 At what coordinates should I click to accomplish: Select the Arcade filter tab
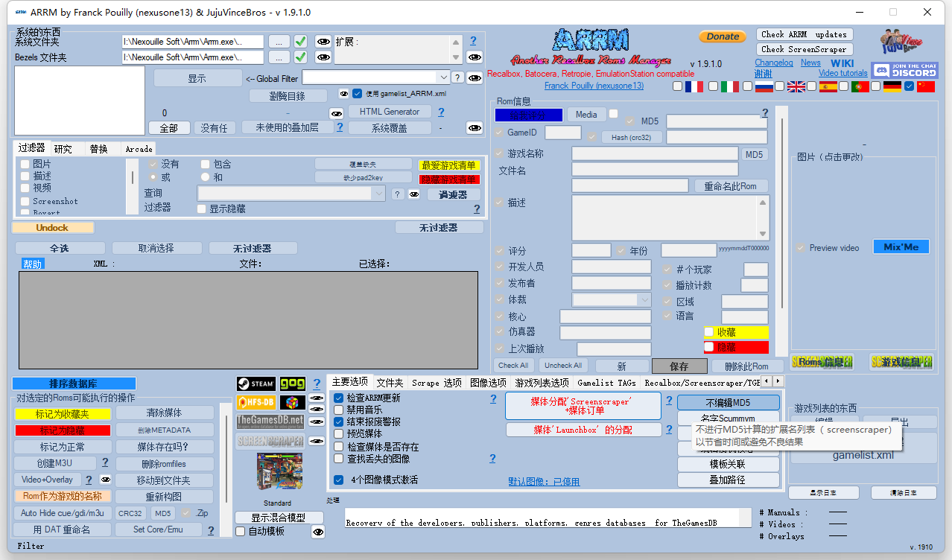139,148
